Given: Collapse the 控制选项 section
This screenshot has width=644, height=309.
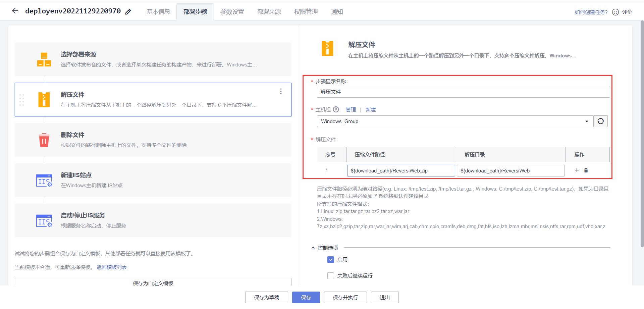Looking at the screenshot, I should point(313,248).
